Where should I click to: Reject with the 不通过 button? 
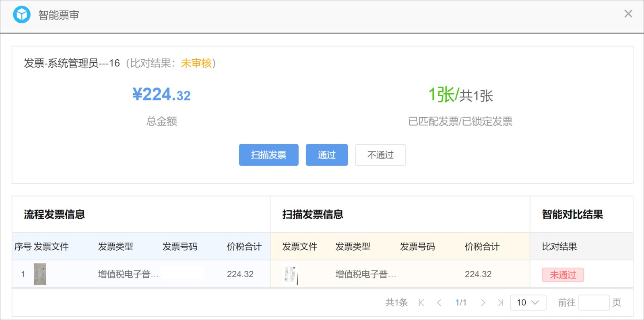coord(380,155)
